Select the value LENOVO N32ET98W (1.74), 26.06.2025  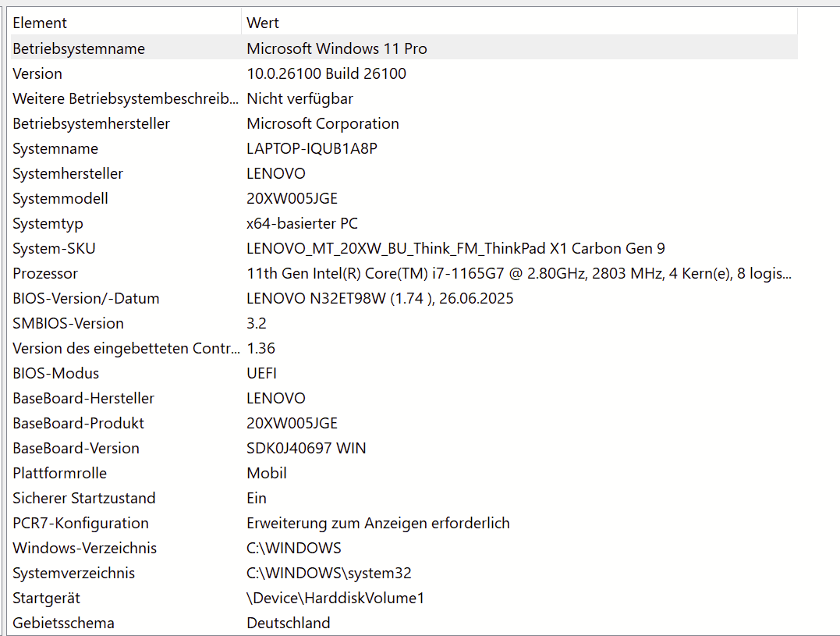click(x=380, y=298)
